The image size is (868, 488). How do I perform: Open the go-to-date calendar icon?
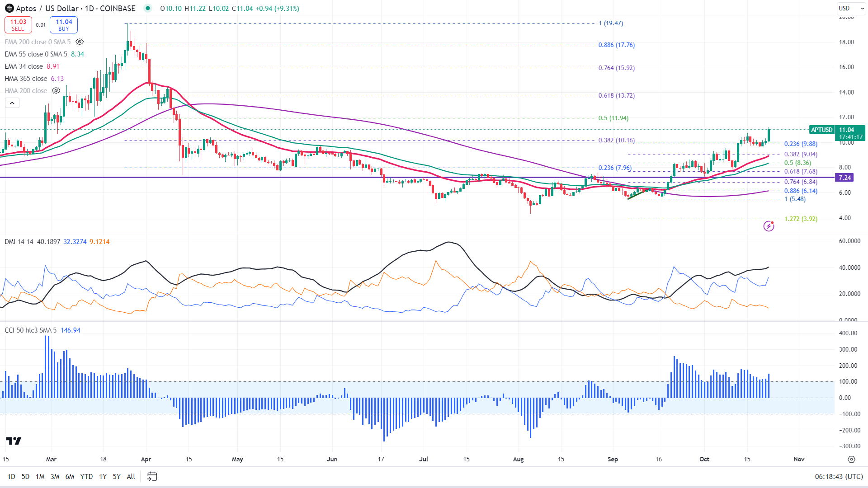(152, 476)
